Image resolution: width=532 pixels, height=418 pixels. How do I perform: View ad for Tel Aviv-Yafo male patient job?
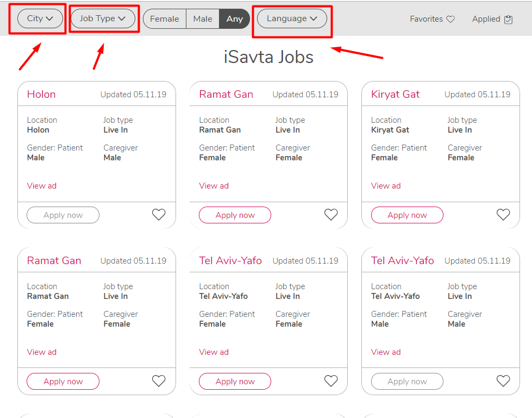[x=386, y=352]
